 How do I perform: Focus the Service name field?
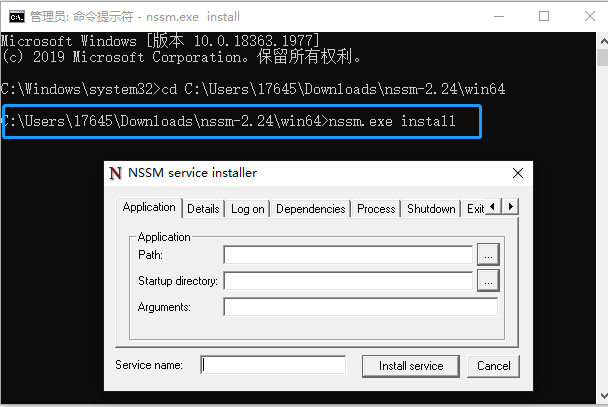point(273,365)
